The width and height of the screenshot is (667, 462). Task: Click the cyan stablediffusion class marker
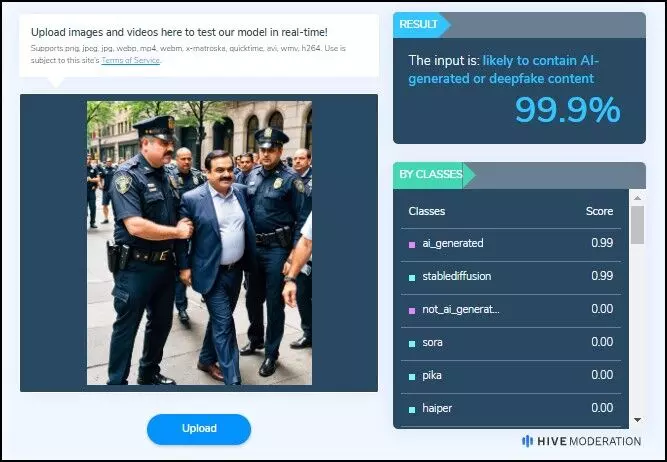click(412, 278)
